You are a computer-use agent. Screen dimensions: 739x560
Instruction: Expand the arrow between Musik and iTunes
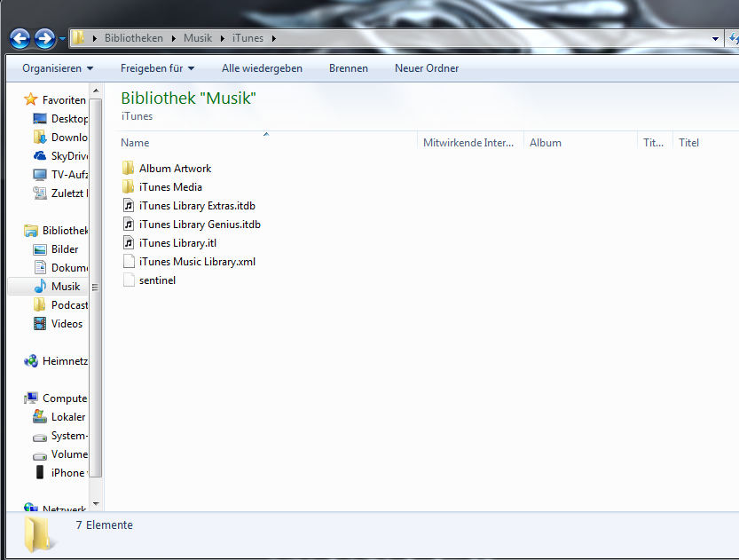(x=223, y=38)
